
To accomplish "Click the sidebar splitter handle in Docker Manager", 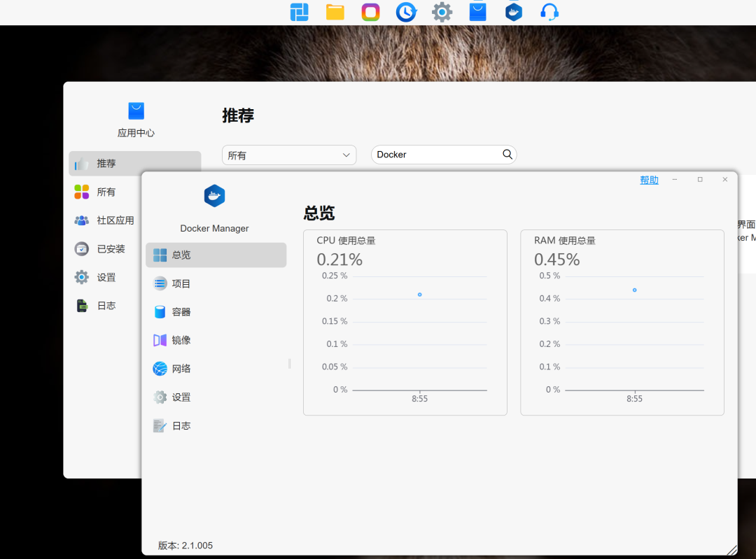I will pyautogui.click(x=289, y=364).
